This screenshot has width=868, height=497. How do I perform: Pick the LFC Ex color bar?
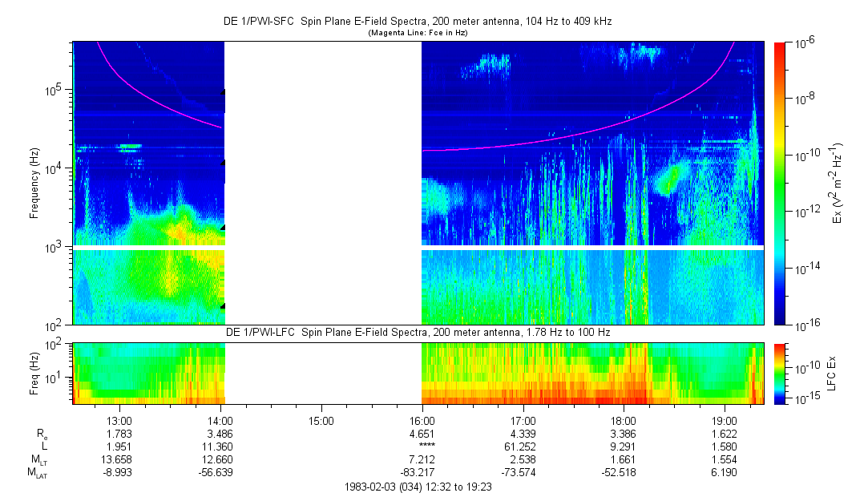tap(780, 373)
